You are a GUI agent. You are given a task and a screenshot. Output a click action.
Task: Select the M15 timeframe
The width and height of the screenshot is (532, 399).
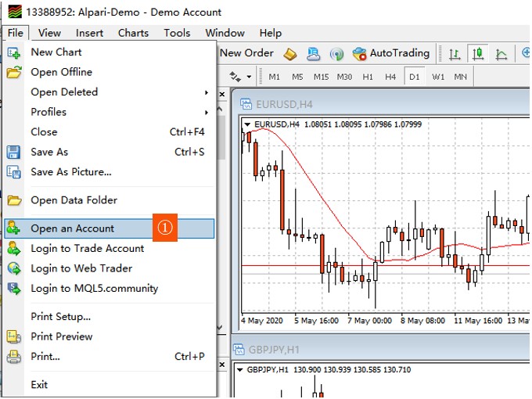pos(321,77)
